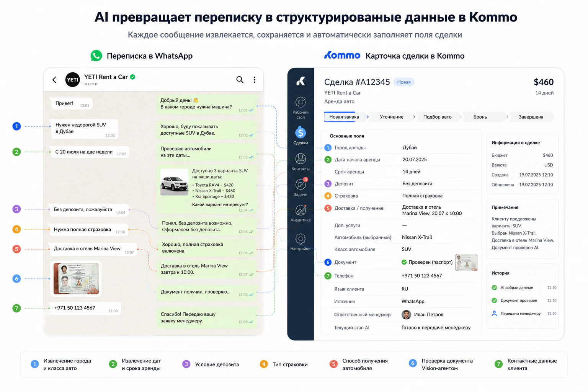Select the Бронь pipeline stage

pos(480,117)
